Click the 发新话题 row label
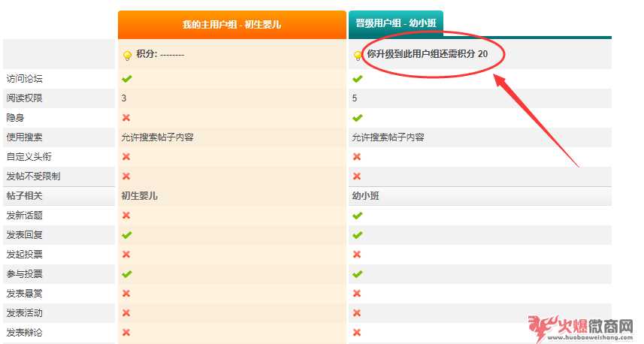 tap(24, 216)
